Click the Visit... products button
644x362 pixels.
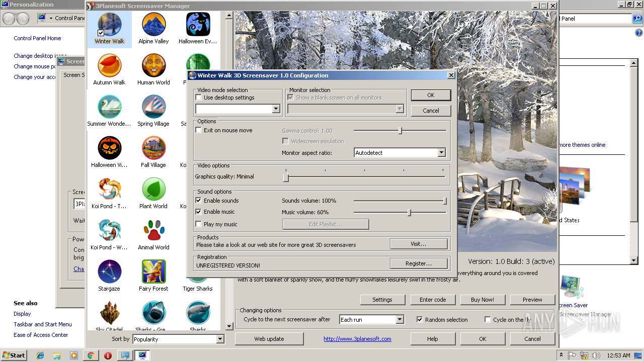[x=419, y=244]
